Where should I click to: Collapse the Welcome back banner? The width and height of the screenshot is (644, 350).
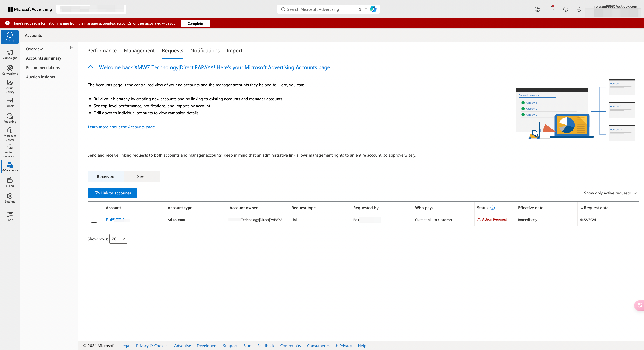click(91, 67)
